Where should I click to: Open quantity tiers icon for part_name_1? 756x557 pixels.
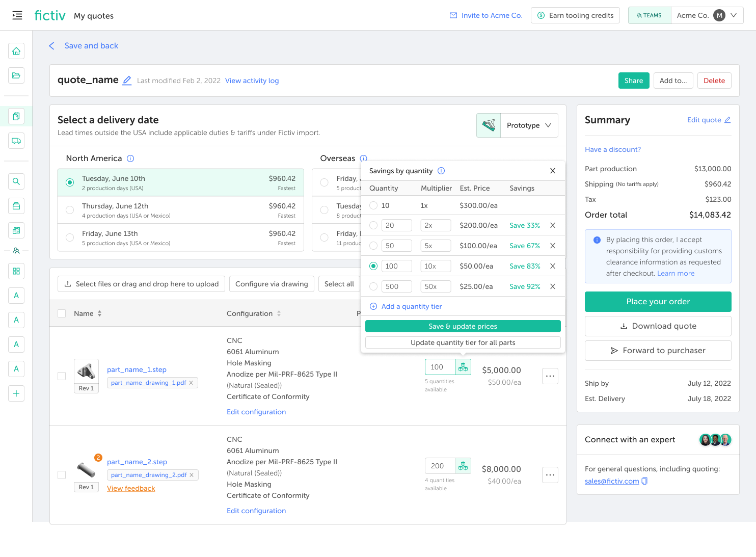pyautogui.click(x=463, y=367)
